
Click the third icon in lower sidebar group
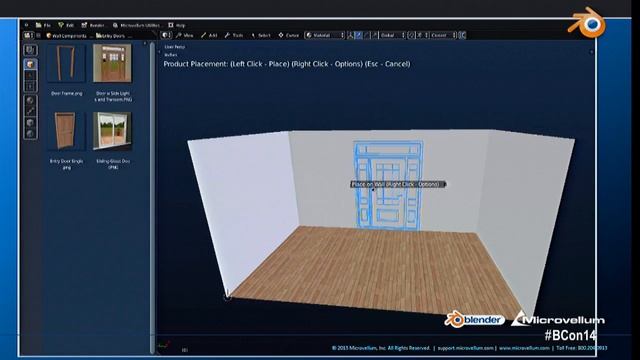30,122
